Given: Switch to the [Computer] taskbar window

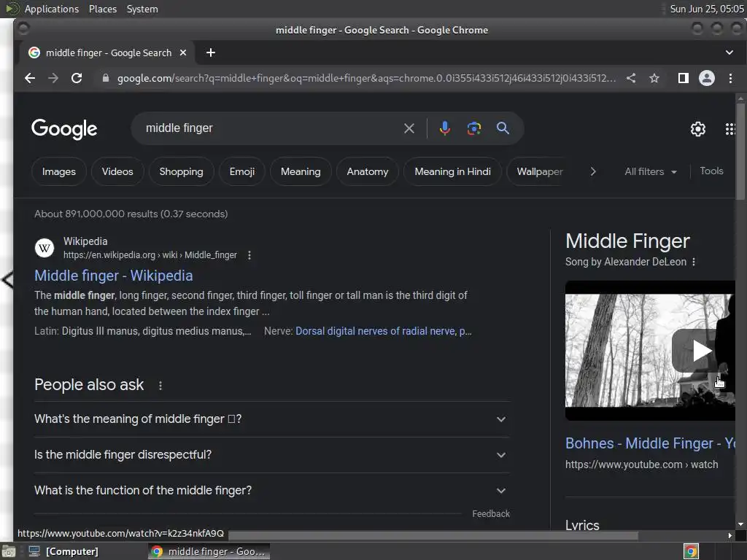Looking at the screenshot, I should coord(63,551).
